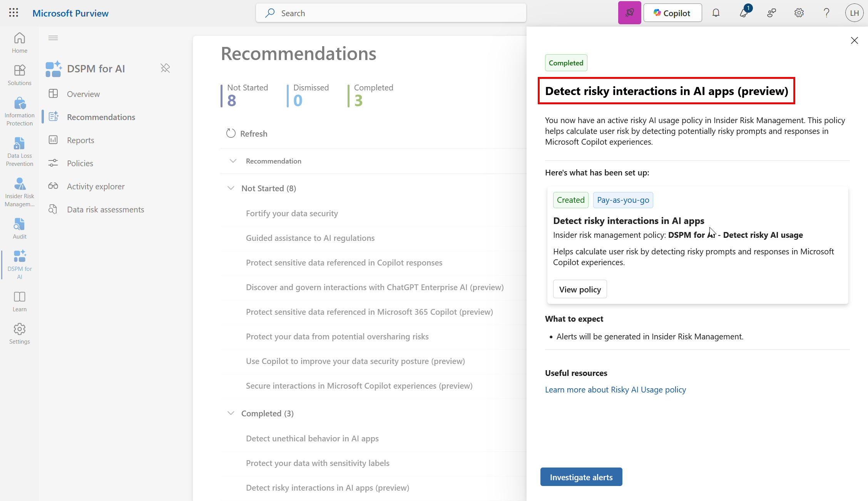
Task: Open Data Loss Prevention solution
Action: [x=19, y=152]
